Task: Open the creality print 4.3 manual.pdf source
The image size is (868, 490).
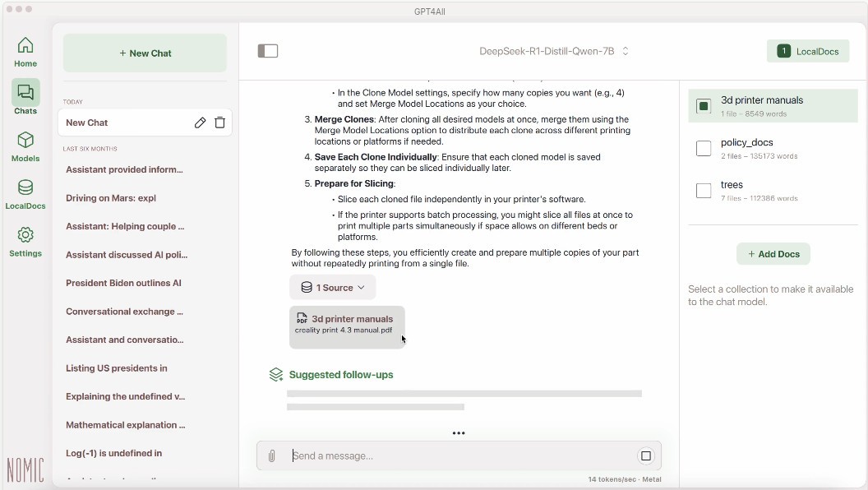Action: [347, 326]
